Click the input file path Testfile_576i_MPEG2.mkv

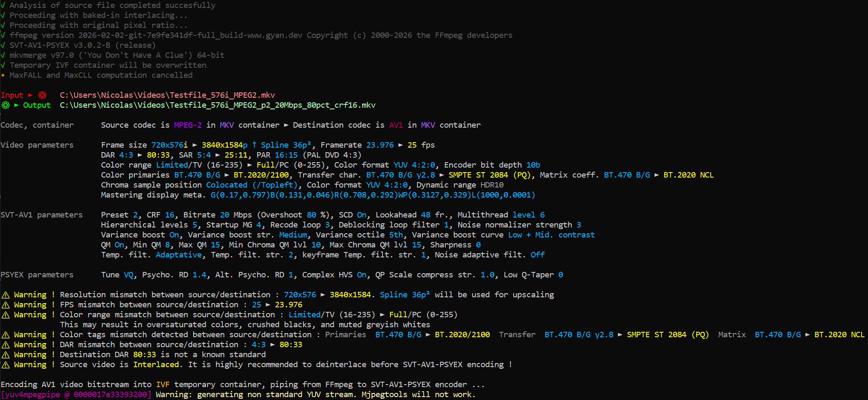(x=167, y=95)
